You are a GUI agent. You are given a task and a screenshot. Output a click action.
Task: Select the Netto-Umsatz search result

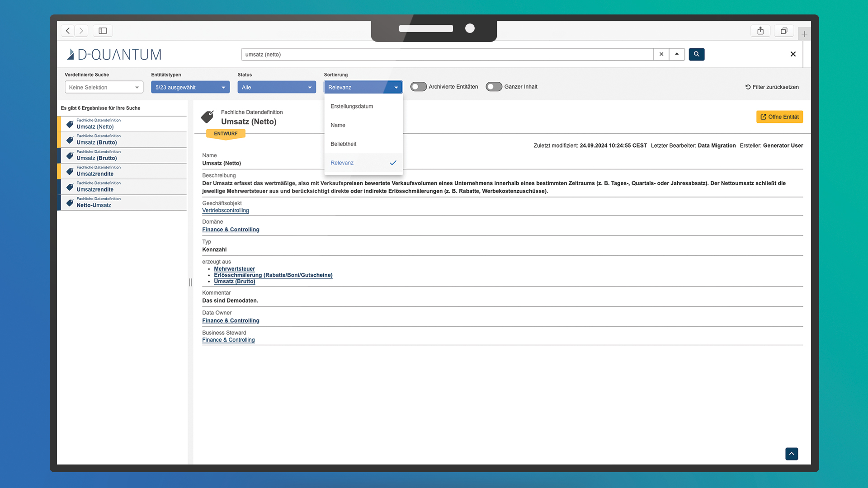(x=94, y=205)
